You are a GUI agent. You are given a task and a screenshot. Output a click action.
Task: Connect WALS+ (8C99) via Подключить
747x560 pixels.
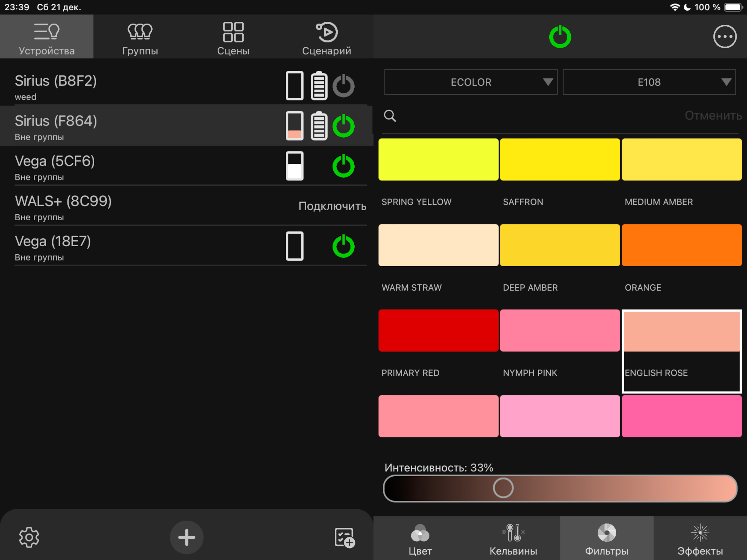(x=332, y=206)
